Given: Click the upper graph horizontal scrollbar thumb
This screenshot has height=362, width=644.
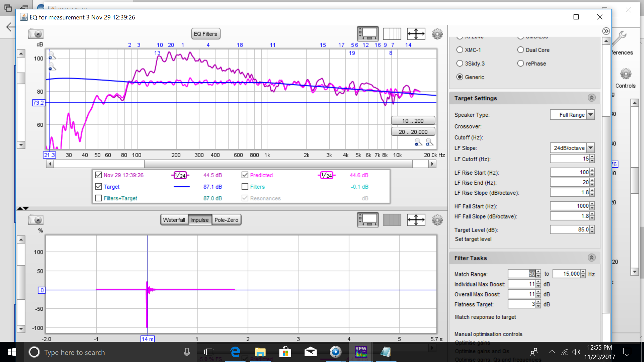Looking at the screenshot, I should pyautogui.click(x=278, y=164).
